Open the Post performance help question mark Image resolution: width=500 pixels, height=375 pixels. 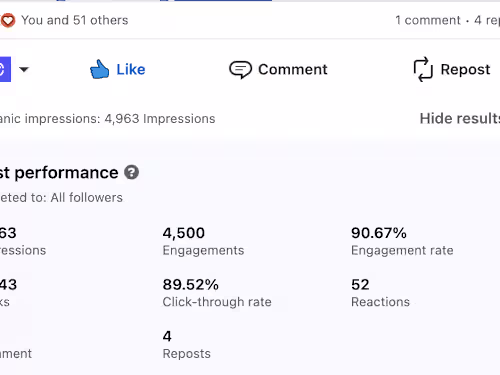tap(131, 173)
